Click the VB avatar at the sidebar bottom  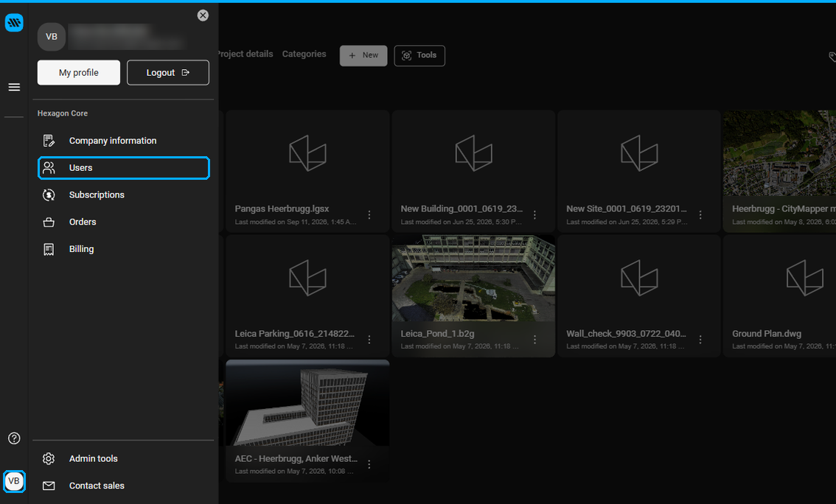point(14,481)
